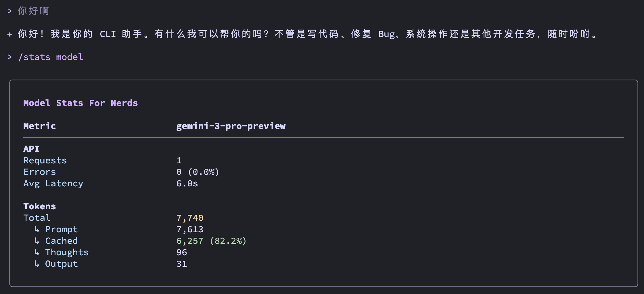644x294 pixels.
Task: Click the Cached value 6,257 (82.2%)
Action: 212,241
